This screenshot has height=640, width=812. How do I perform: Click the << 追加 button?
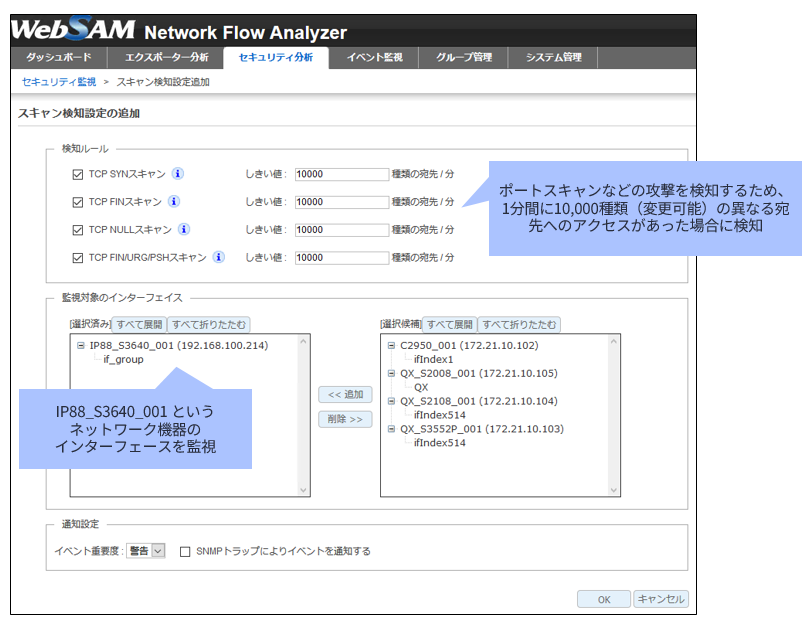(x=345, y=395)
